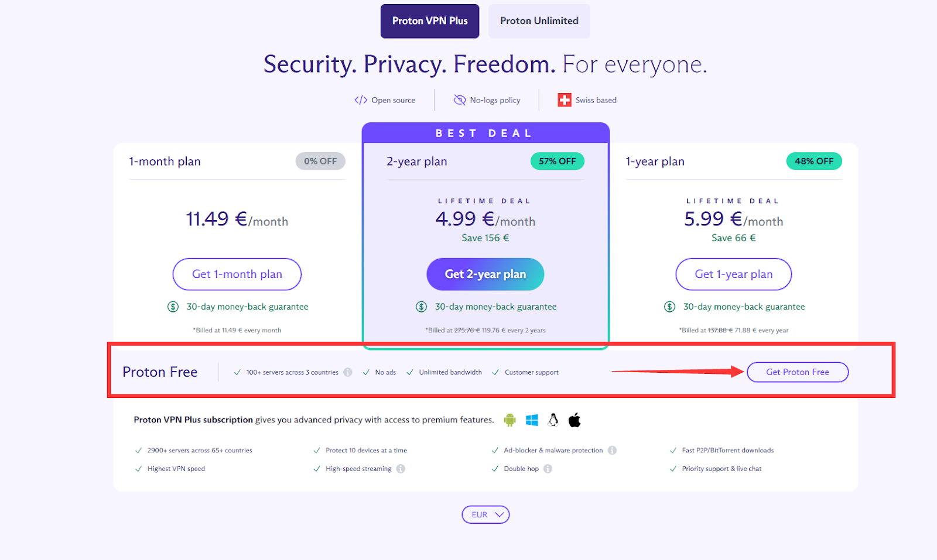This screenshot has width=937, height=560.
Task: Click the Windows platform icon
Action: [532, 420]
